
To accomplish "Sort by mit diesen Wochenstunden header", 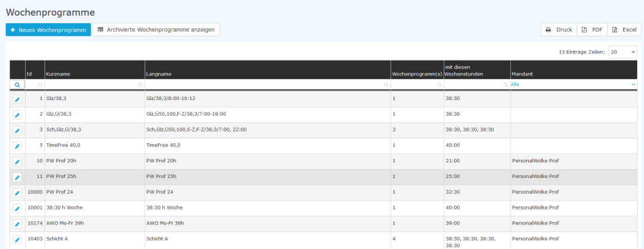I will pos(477,70).
